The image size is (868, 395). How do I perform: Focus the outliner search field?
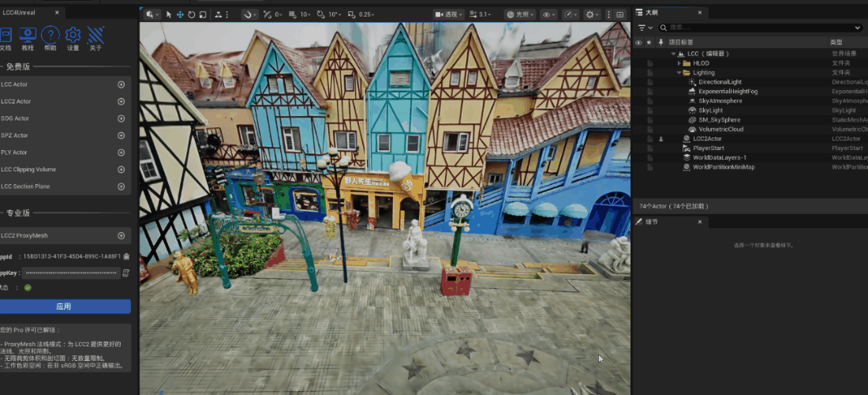pyautogui.click(x=761, y=27)
